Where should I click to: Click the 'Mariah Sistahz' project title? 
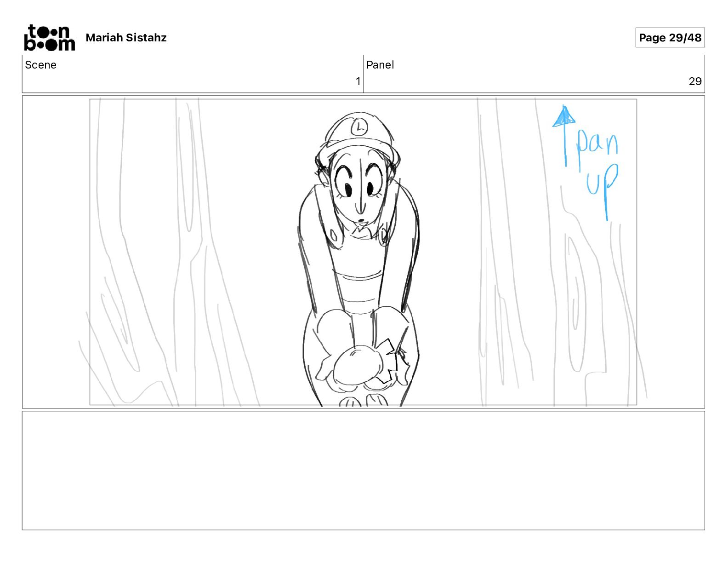(x=126, y=38)
